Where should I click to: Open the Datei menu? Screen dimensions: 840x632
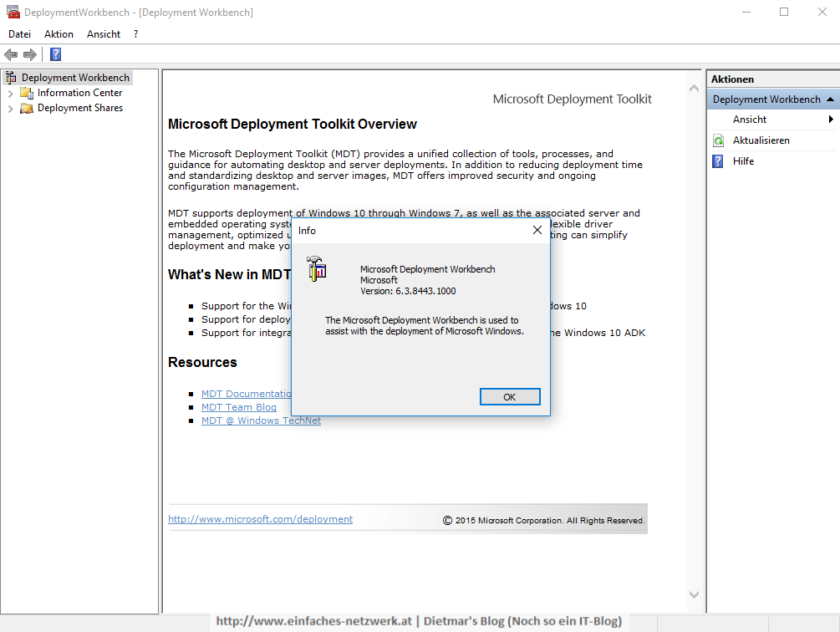20,34
